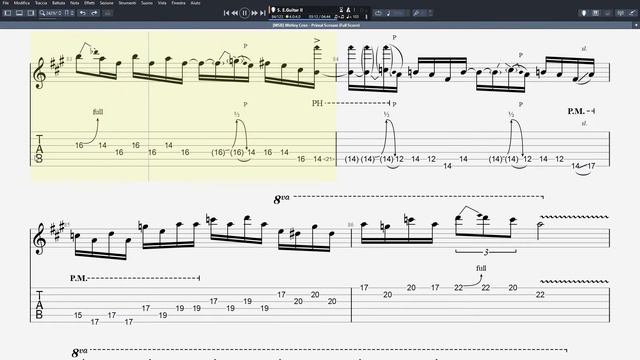Toggle the count-in icon

click(341, 9)
